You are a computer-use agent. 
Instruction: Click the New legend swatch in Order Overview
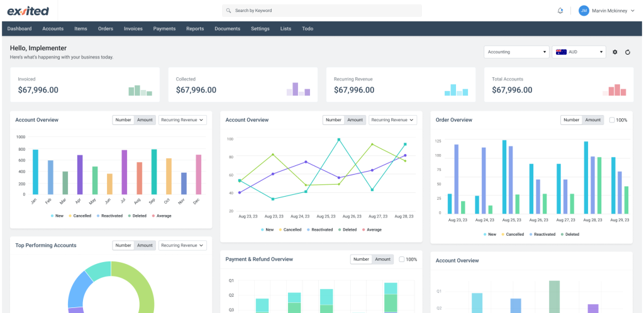click(486, 234)
